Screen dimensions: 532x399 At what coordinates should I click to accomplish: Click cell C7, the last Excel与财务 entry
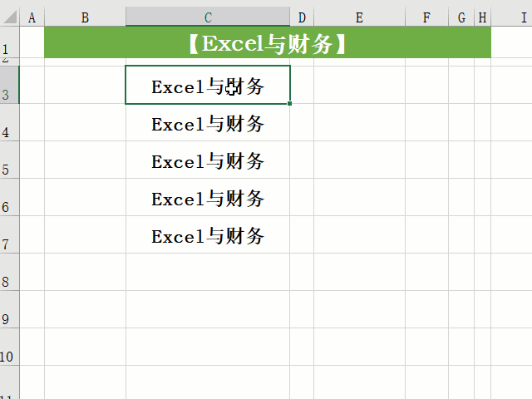pos(208,236)
